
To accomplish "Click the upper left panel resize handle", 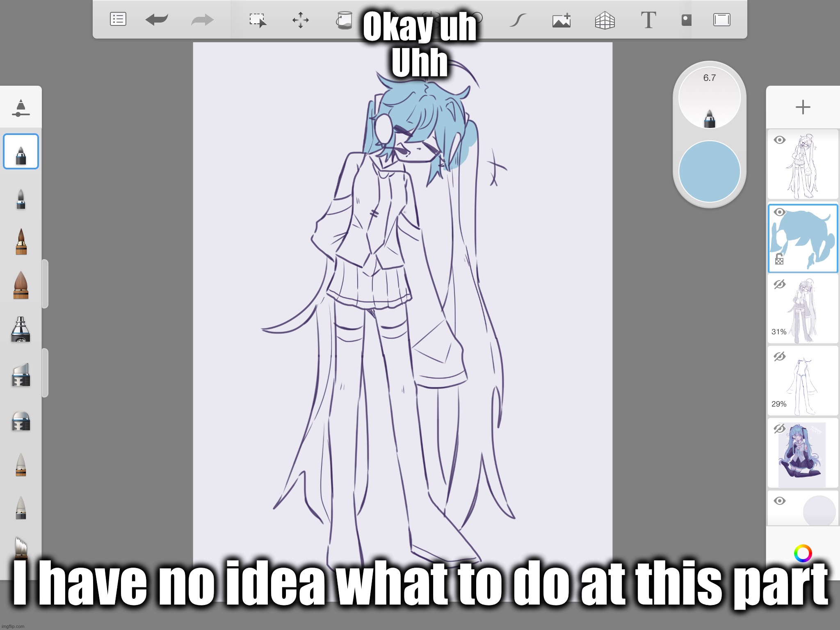I will pos(45,284).
